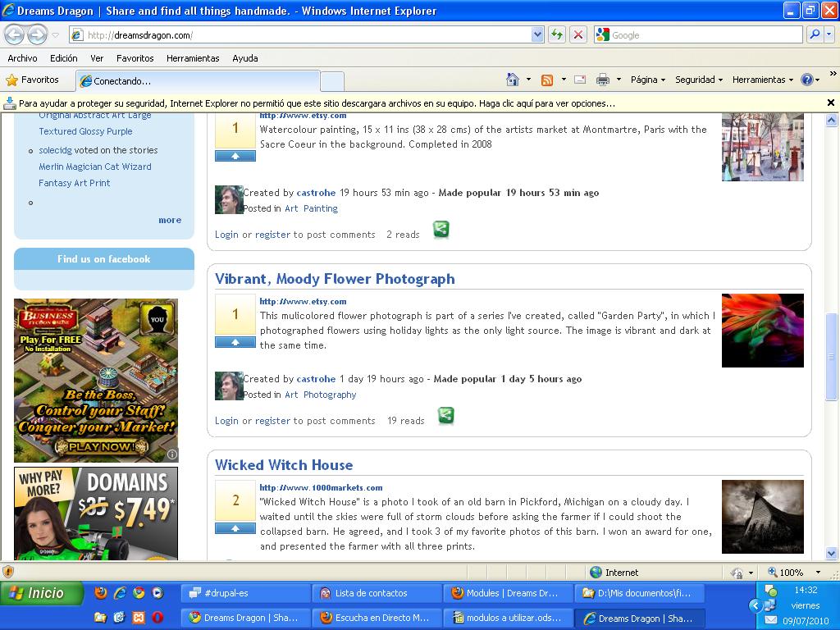
Task: Stop page loading with red X icon
Action: tap(578, 34)
